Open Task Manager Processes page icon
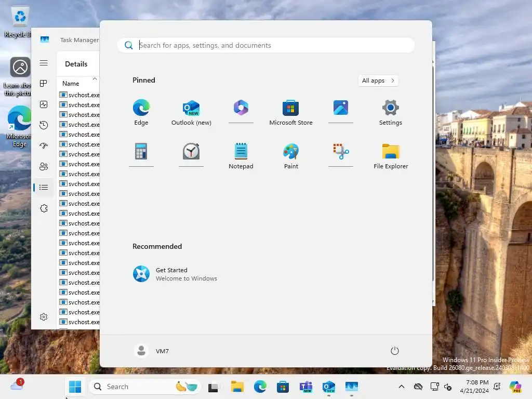This screenshot has width=532, height=399. (x=44, y=84)
